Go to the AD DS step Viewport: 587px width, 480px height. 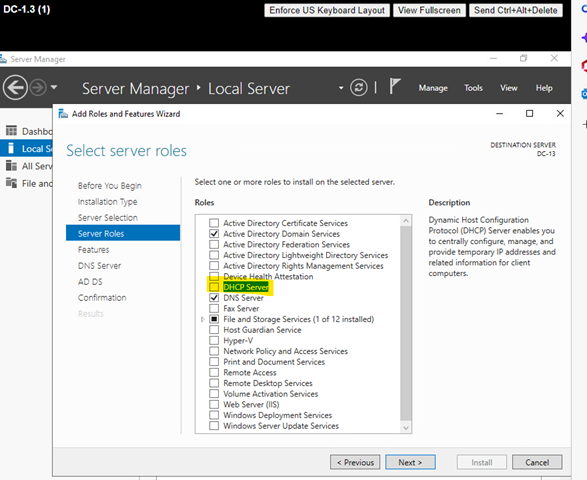click(90, 282)
